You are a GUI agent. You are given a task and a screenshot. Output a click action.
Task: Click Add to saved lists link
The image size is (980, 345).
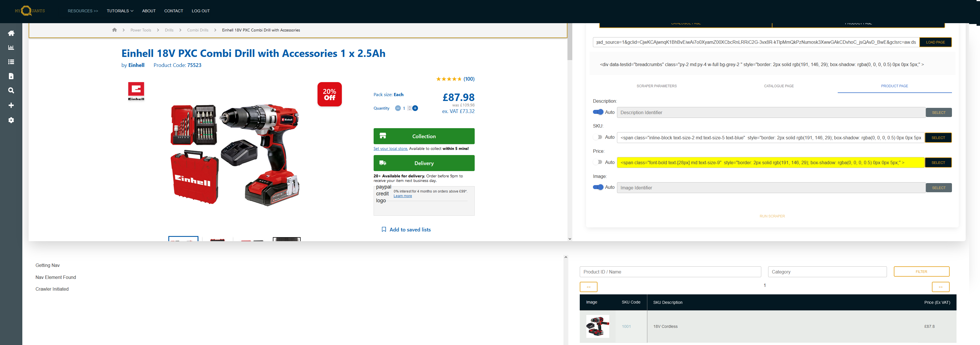[410, 229]
